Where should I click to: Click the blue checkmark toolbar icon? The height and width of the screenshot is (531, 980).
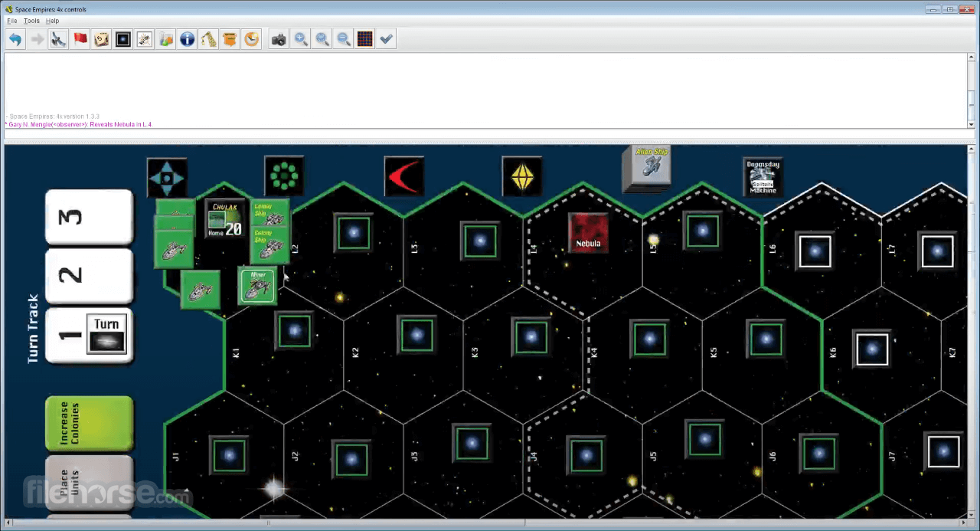[x=387, y=39]
